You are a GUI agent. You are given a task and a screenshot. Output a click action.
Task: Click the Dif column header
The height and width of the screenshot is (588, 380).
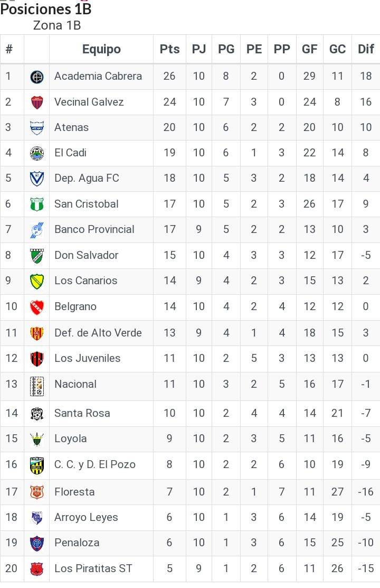coord(366,49)
